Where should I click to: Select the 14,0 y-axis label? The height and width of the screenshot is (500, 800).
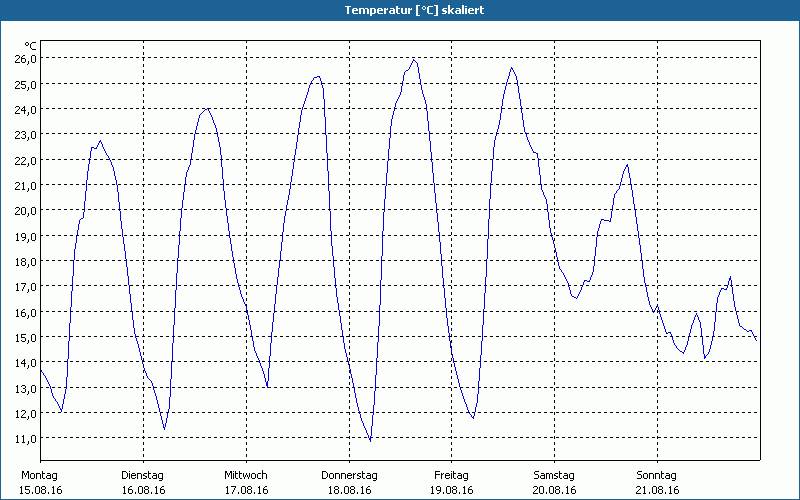[x=26, y=363]
